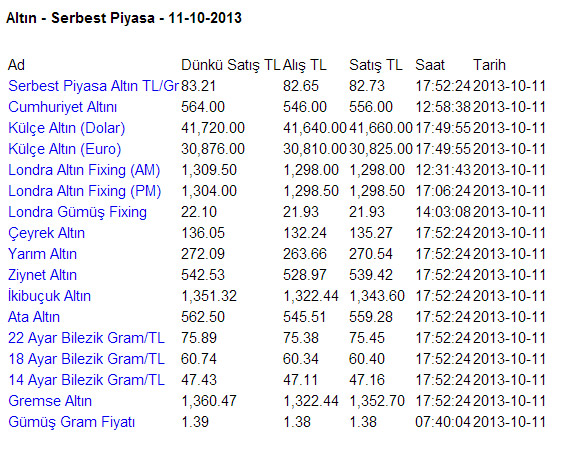Click the Dünkü Satış TL column header
564x454 pixels.
pyautogui.click(x=231, y=65)
